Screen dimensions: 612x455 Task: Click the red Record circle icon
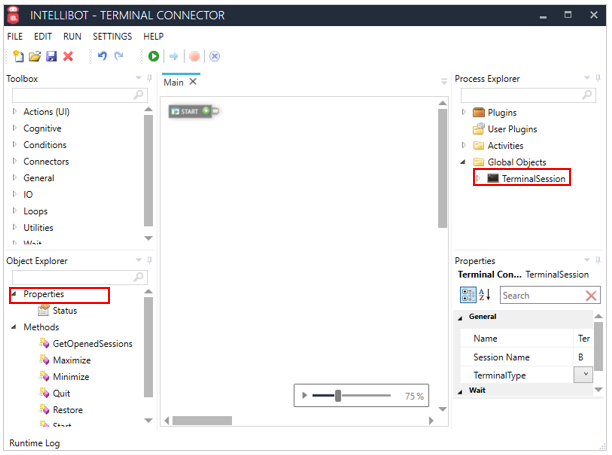[194, 57]
